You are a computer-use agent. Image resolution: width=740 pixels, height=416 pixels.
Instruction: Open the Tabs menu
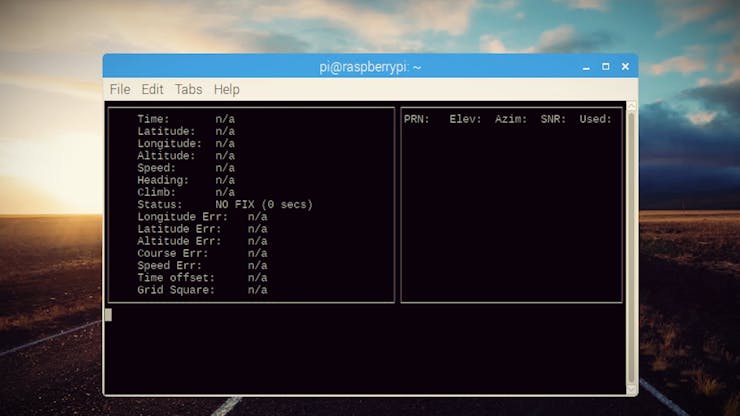[188, 89]
